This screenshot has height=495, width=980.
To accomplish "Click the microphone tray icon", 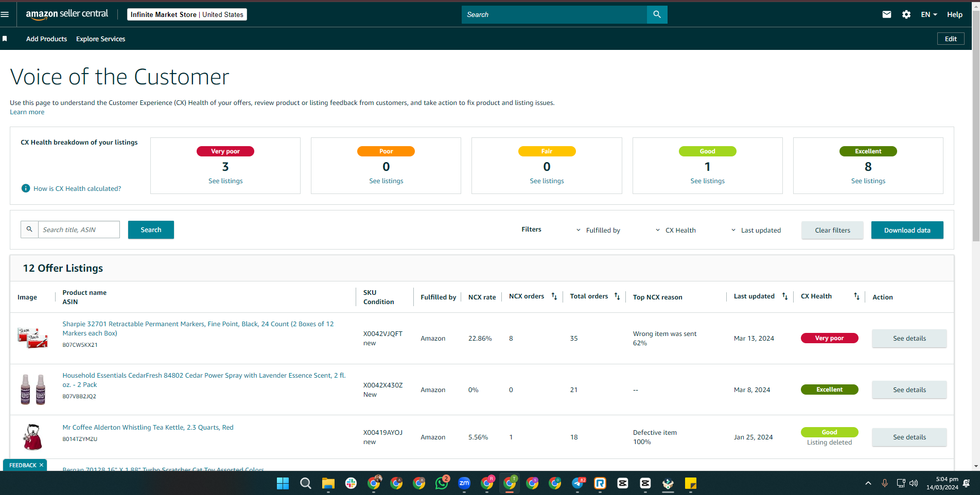I will point(884,483).
